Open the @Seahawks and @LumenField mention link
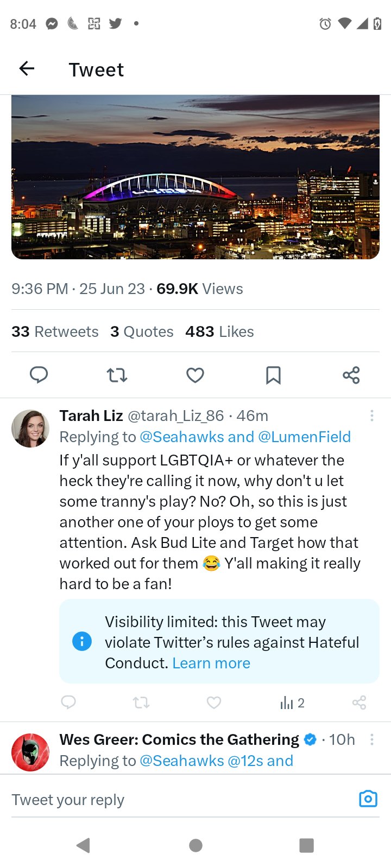 pos(245,437)
